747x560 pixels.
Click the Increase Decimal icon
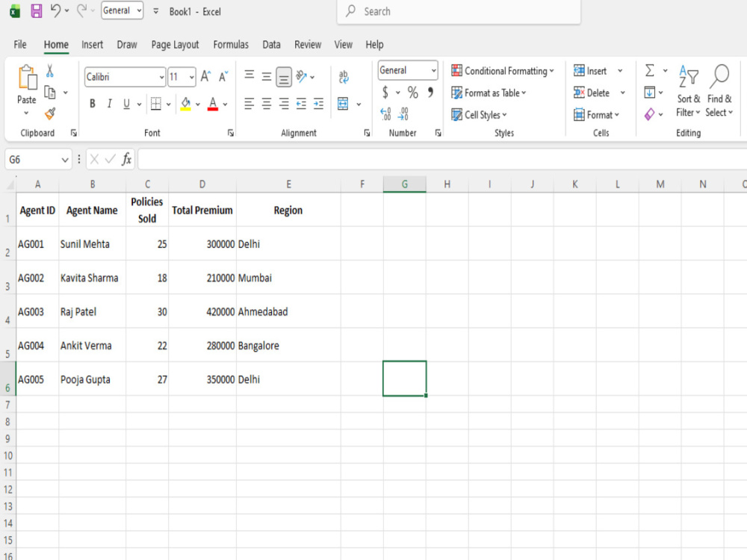pyautogui.click(x=386, y=113)
